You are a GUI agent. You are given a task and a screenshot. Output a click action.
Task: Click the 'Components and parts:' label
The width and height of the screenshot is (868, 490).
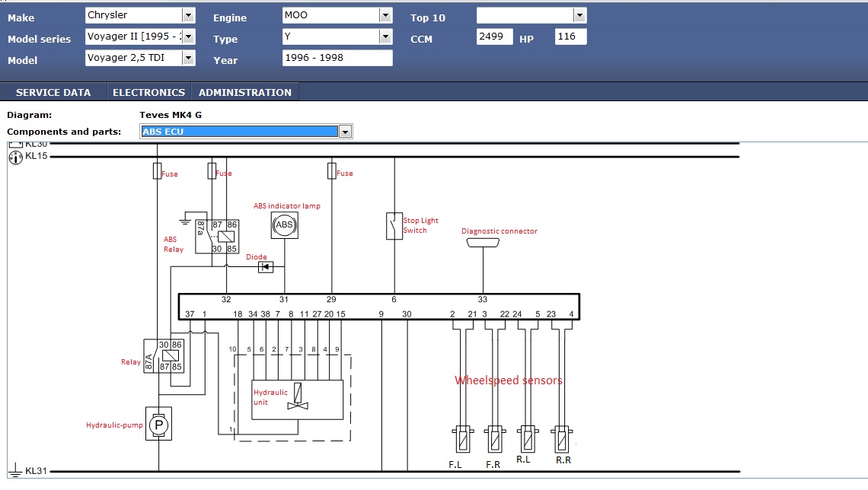[64, 132]
